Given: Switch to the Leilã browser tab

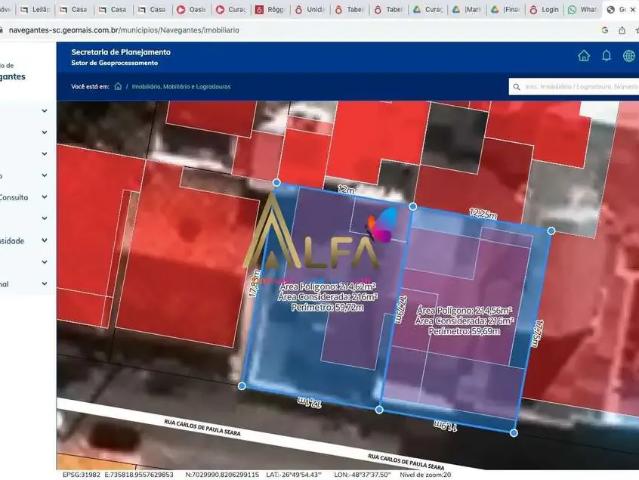Looking at the screenshot, I should (35, 9).
